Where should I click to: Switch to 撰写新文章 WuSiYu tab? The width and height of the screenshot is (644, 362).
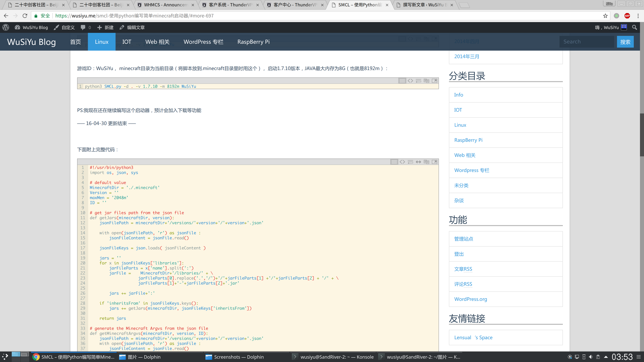click(x=425, y=5)
